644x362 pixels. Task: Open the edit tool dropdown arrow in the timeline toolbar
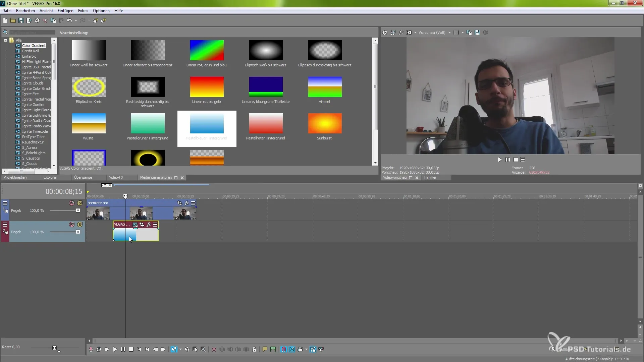(180, 349)
